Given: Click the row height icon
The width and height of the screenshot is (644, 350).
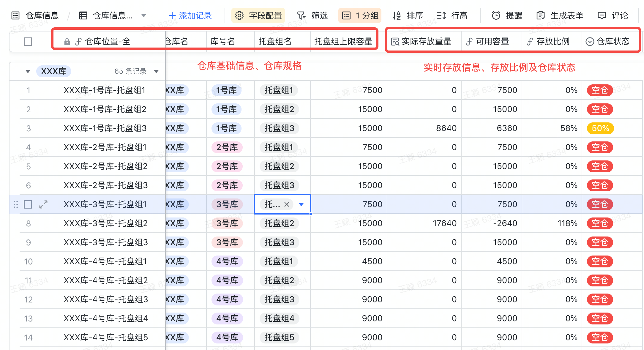Looking at the screenshot, I should point(441,15).
